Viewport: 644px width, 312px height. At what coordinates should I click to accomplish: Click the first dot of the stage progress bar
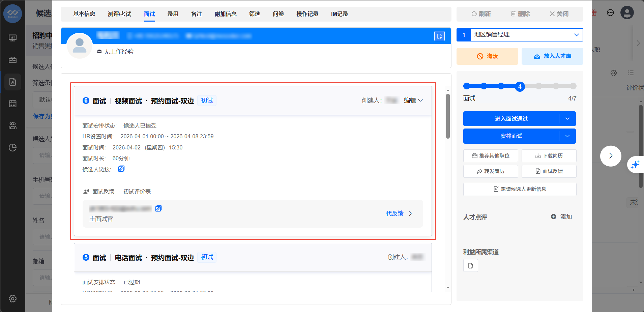click(x=467, y=86)
